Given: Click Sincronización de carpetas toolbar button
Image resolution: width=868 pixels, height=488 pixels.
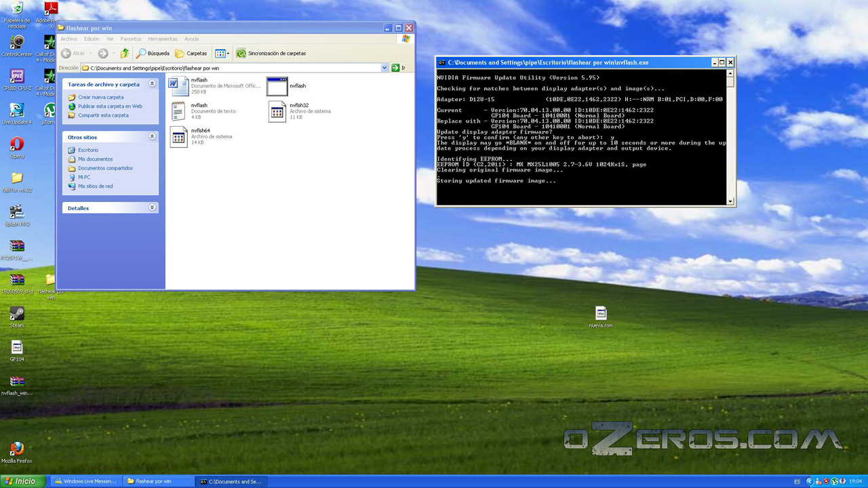Looking at the screenshot, I should pos(271,54).
